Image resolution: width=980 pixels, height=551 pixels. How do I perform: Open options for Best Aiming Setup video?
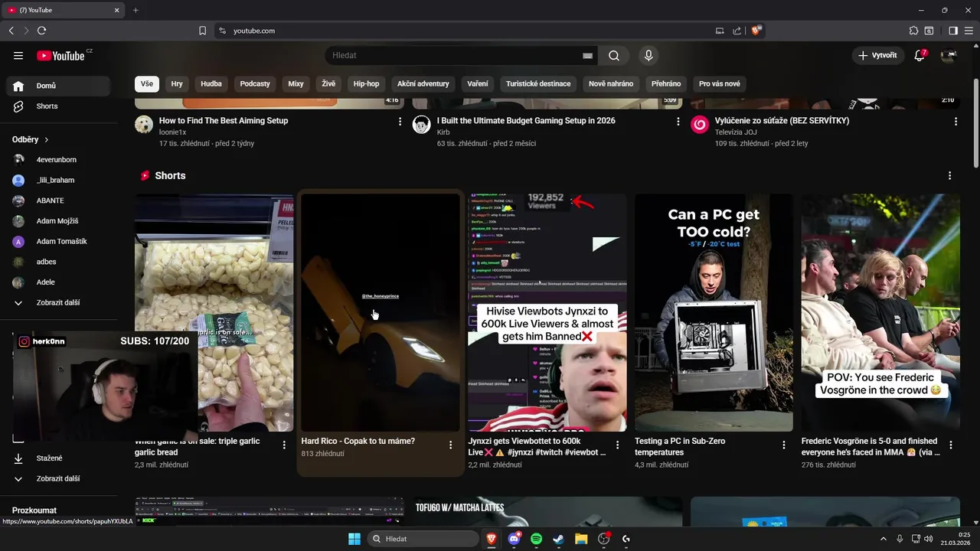[x=400, y=122]
